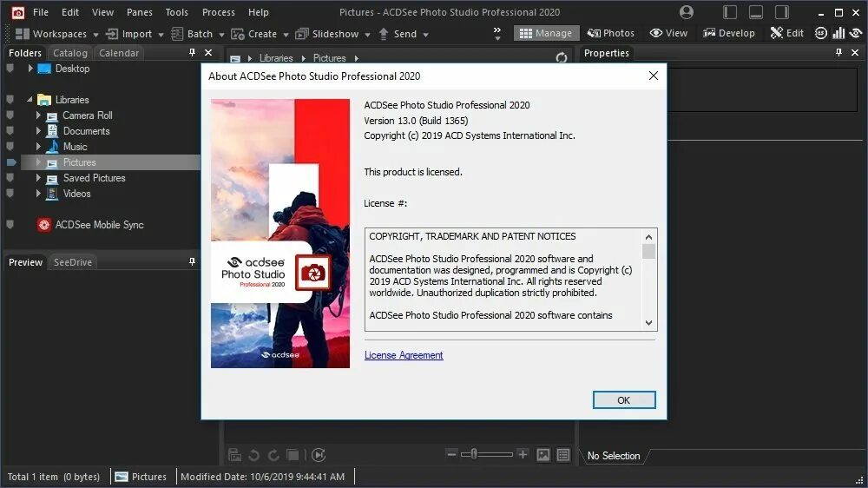Click OK in the About dialog
This screenshot has width=868, height=488.
click(624, 400)
